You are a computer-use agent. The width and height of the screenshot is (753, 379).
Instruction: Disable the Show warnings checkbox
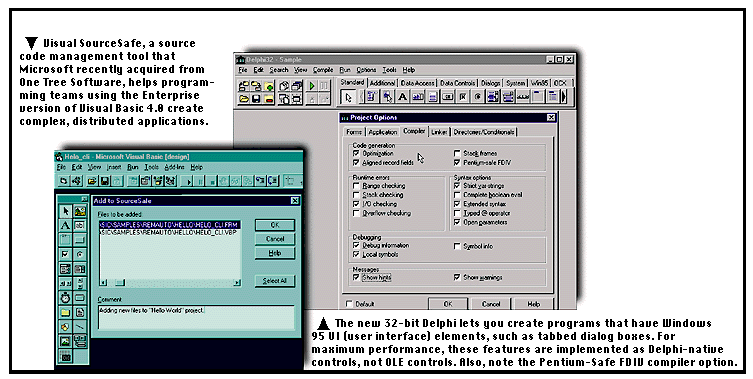click(457, 277)
